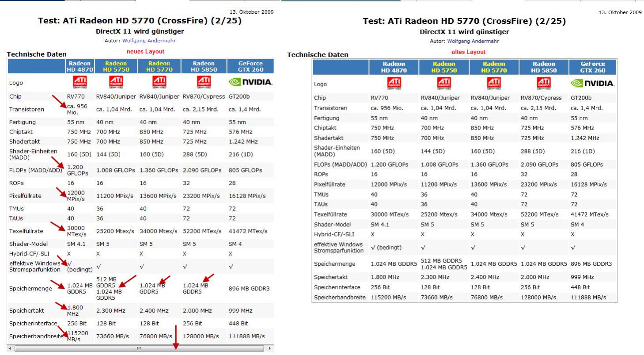Click '2.300 MHz' Speichertakt cell, neues Layout

110,311
